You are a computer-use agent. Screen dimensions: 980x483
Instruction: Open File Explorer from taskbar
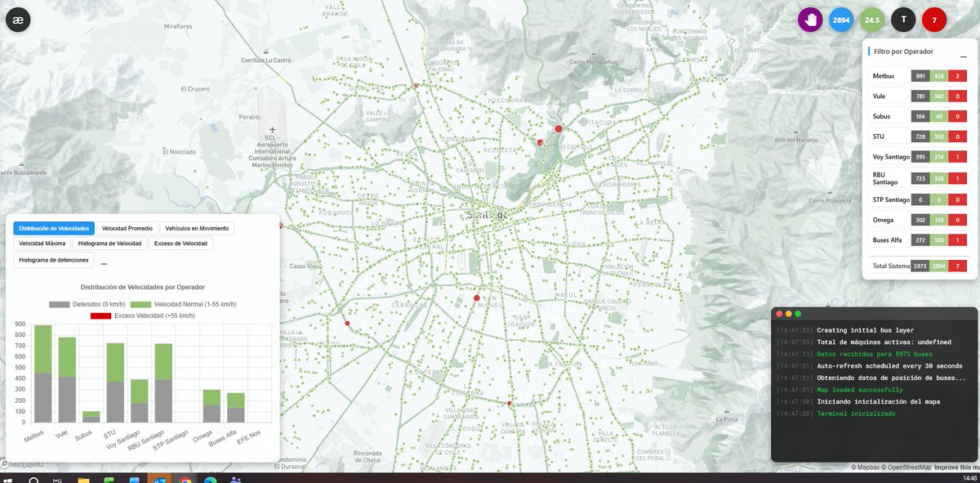click(x=83, y=478)
